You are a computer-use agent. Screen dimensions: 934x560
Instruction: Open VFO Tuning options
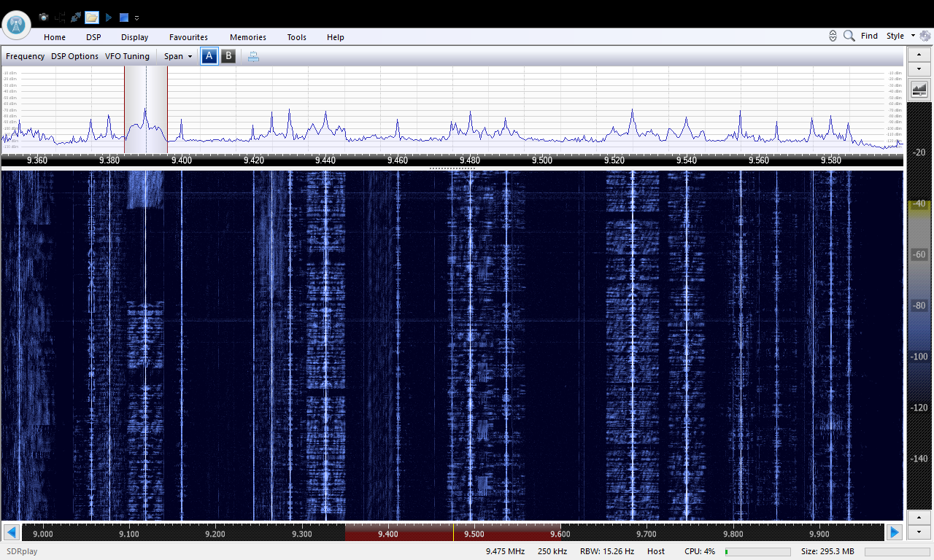(x=127, y=56)
